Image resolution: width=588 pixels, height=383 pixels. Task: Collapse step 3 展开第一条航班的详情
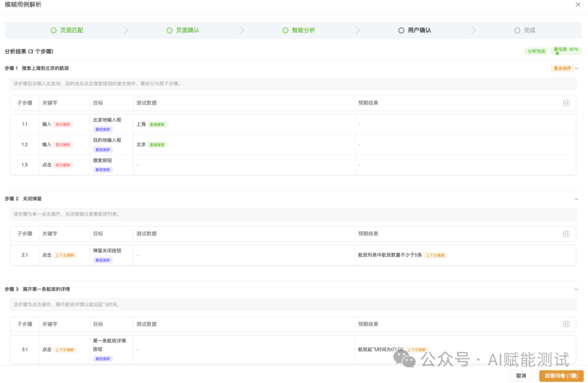577,289
